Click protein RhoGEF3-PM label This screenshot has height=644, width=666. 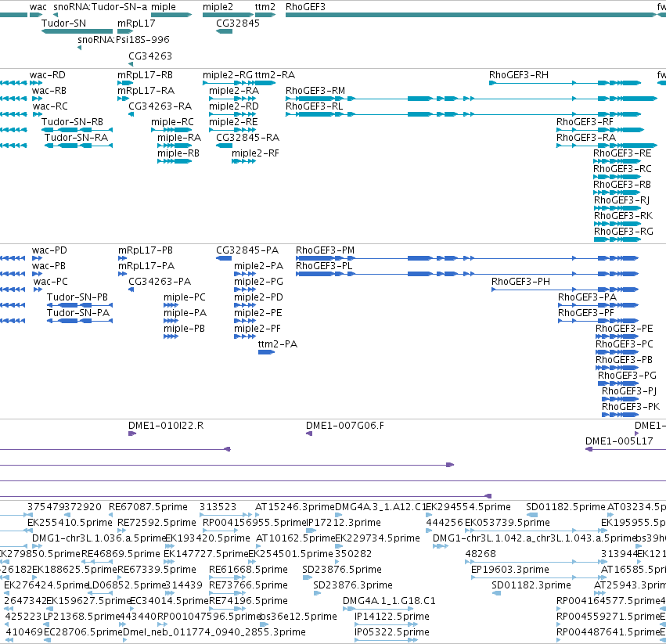325,250
